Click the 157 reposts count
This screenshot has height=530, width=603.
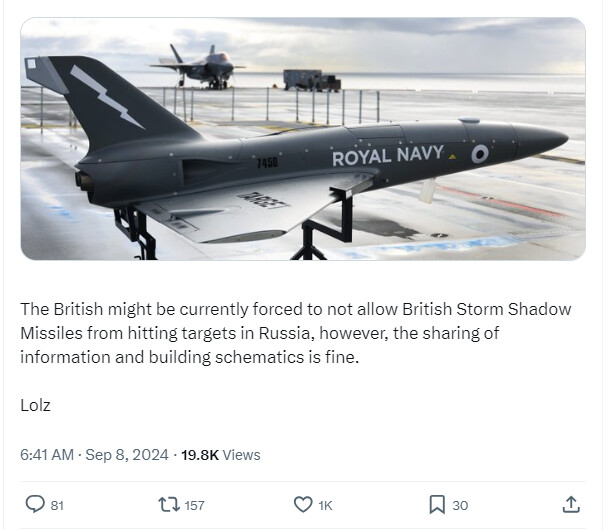point(194,505)
